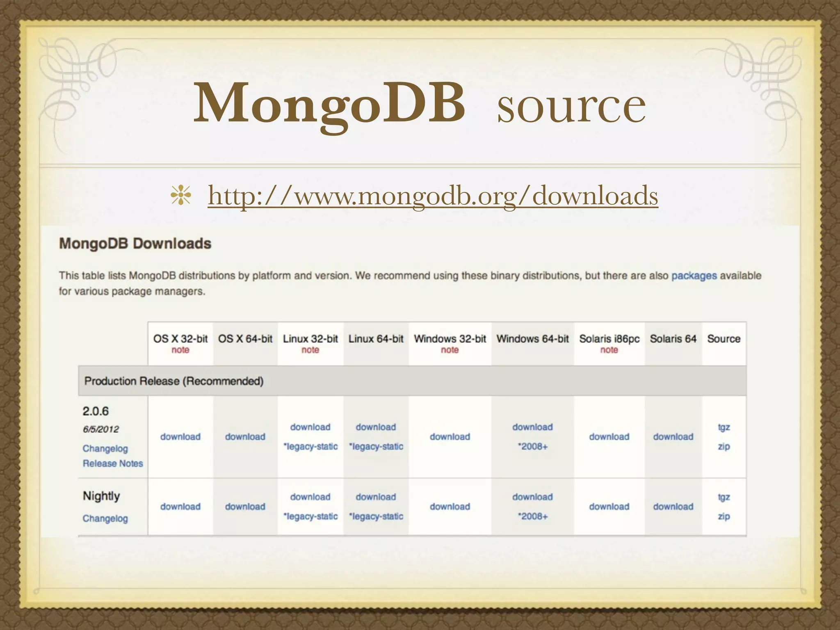Open the red note under Linux 32-bit

310,350
